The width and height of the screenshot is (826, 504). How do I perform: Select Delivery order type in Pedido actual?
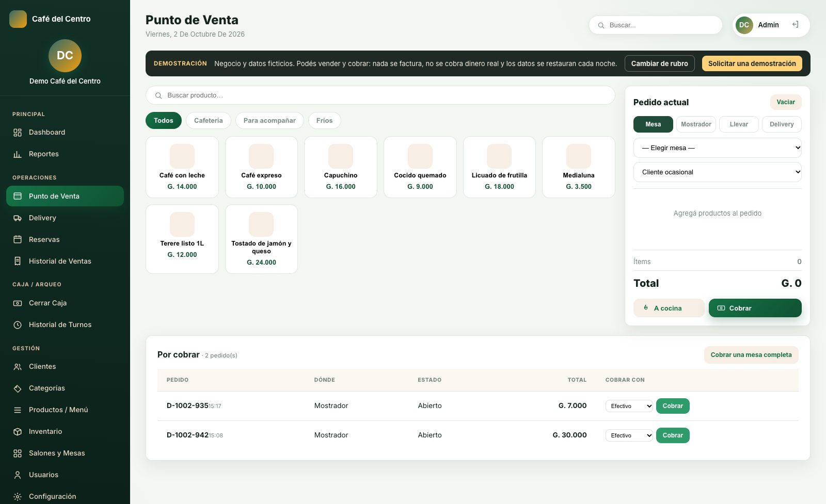782,124
